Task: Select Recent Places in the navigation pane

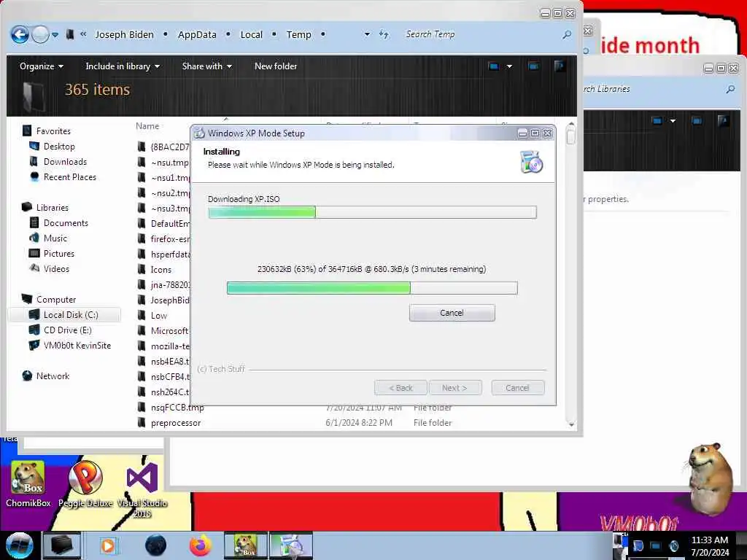Action: click(69, 176)
